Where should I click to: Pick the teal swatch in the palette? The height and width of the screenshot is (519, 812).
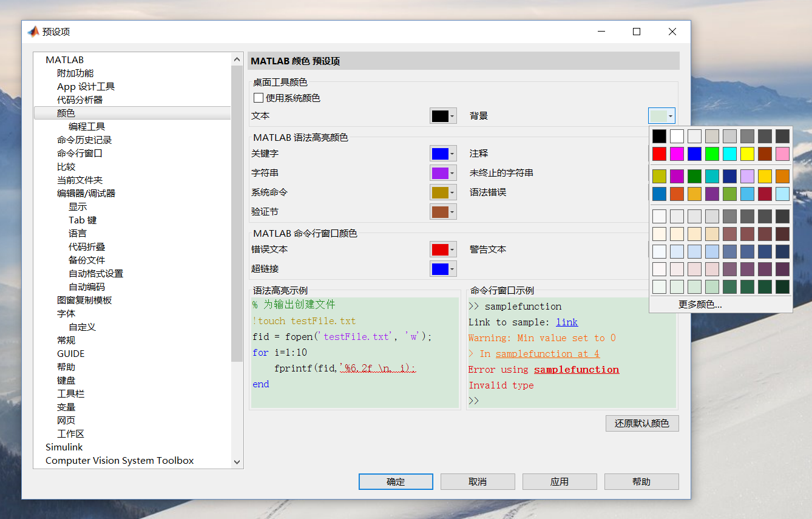pyautogui.click(x=712, y=176)
